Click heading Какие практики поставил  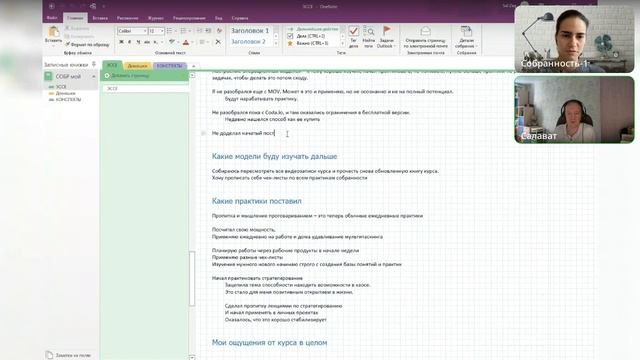tap(256, 201)
